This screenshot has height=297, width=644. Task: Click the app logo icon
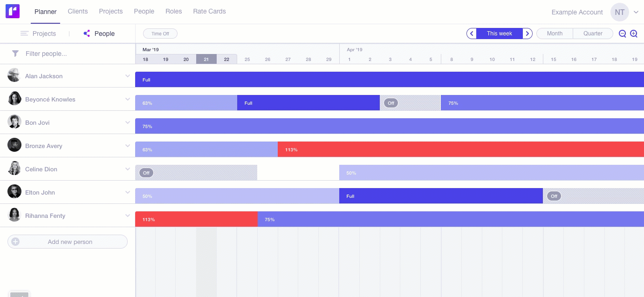13,12
